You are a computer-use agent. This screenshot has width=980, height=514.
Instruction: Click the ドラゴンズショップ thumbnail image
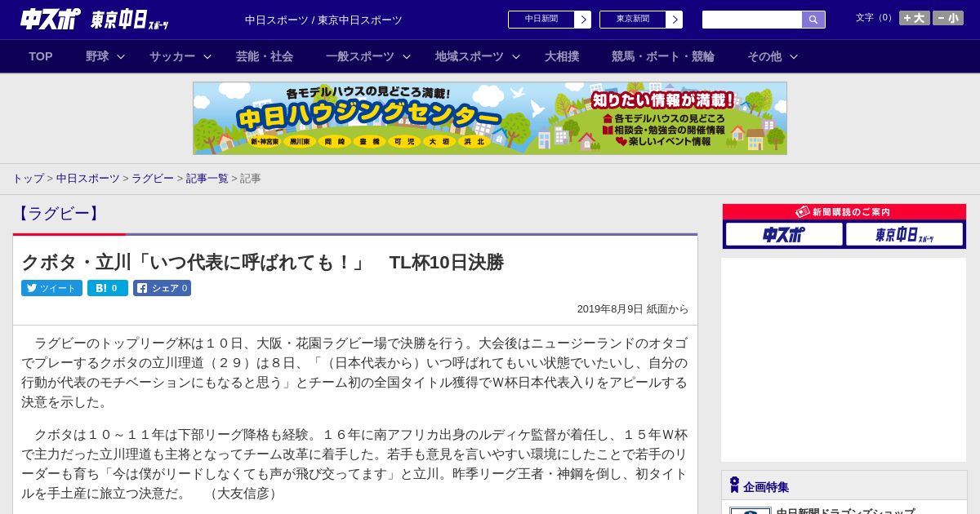coord(751,511)
